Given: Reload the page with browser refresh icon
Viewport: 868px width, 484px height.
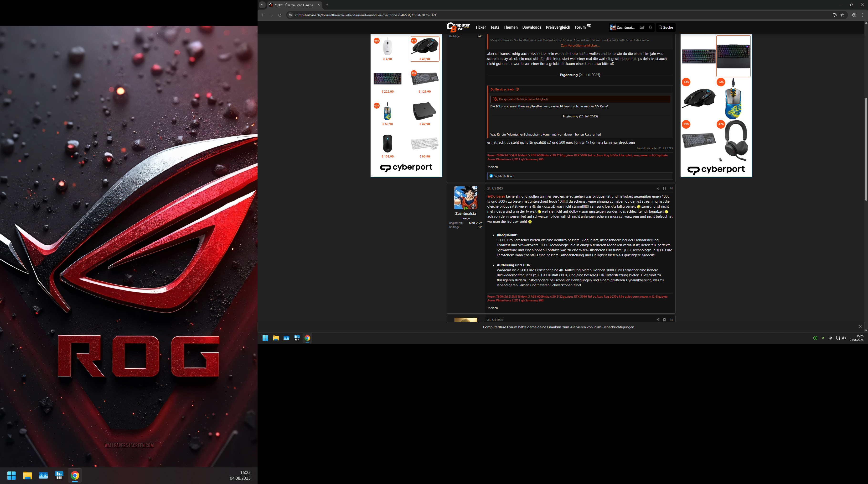Looking at the screenshot, I should click(x=280, y=15).
